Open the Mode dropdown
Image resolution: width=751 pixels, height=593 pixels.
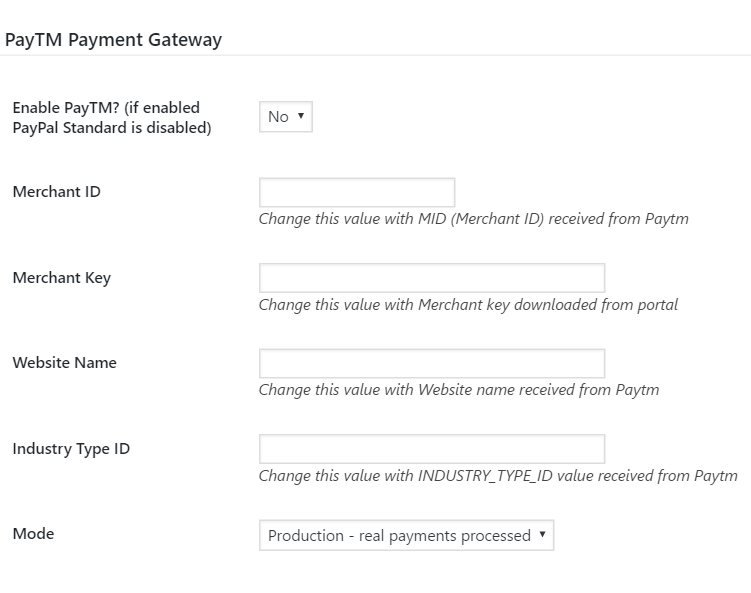tap(406, 535)
